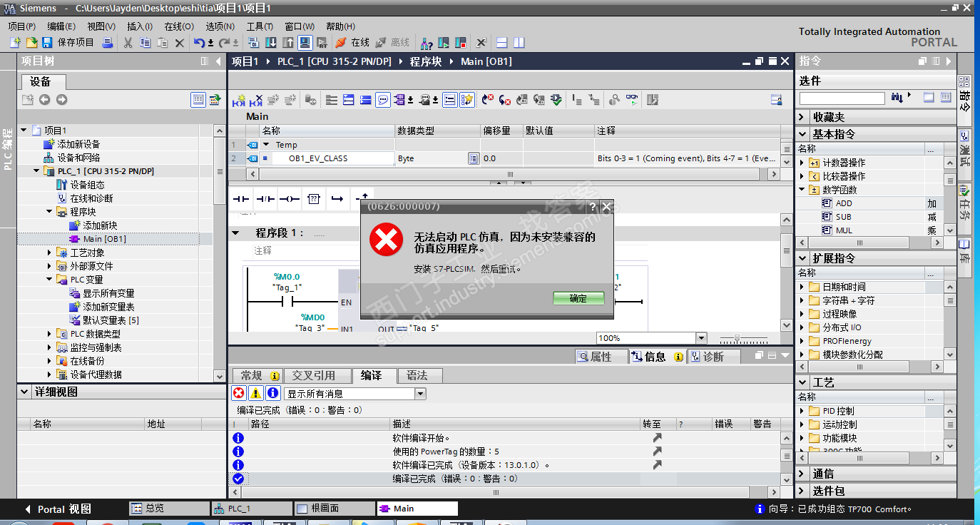Expand the 通信 instruction section
Viewport: 980px width, 525px height.
click(802, 474)
